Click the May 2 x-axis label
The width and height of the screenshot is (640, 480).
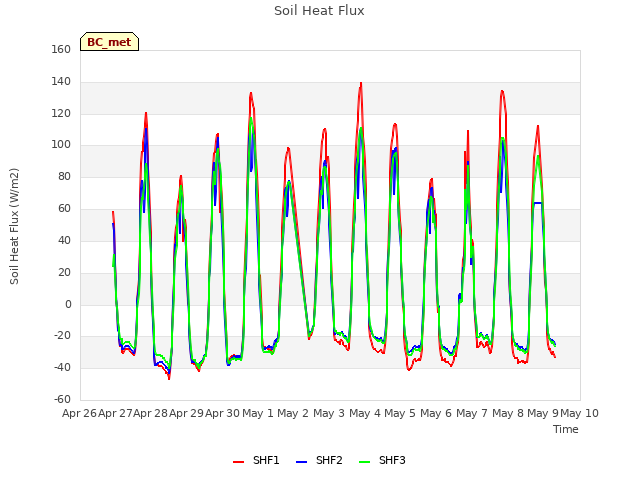pos(293,413)
